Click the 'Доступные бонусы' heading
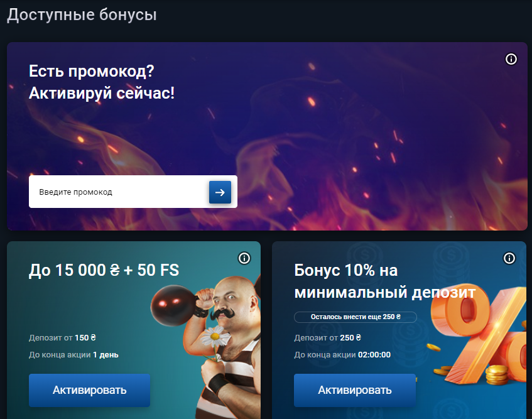Viewport: 532px width, 419px height. click(x=82, y=15)
